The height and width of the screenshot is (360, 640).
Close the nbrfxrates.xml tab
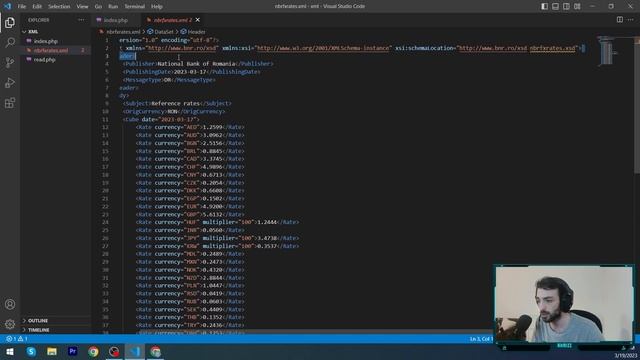click(x=198, y=20)
